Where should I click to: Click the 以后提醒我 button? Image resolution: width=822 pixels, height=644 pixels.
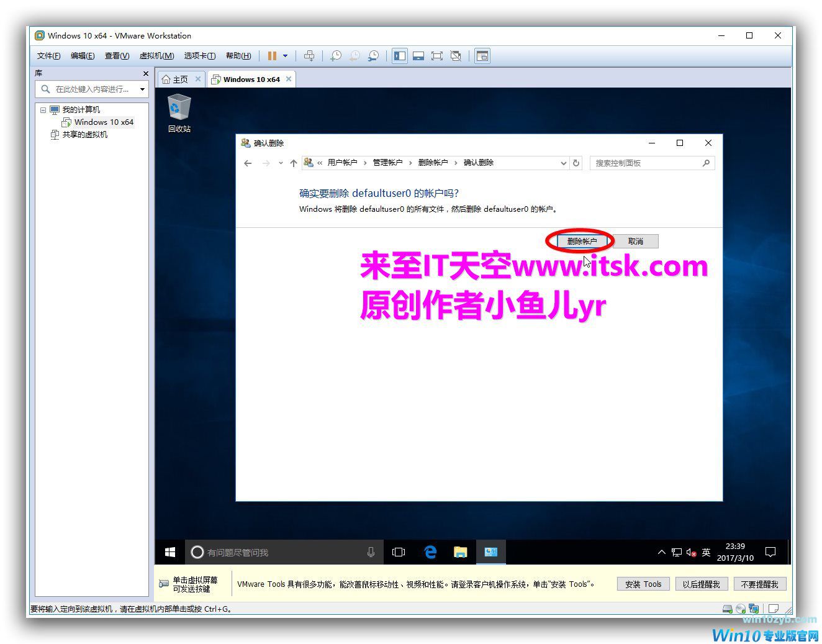(x=701, y=584)
